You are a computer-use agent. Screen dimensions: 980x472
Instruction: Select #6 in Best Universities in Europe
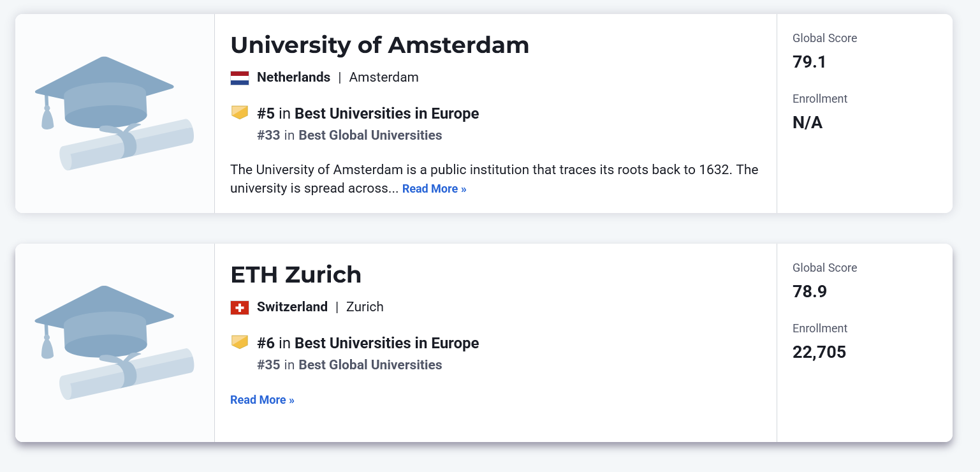tap(368, 343)
